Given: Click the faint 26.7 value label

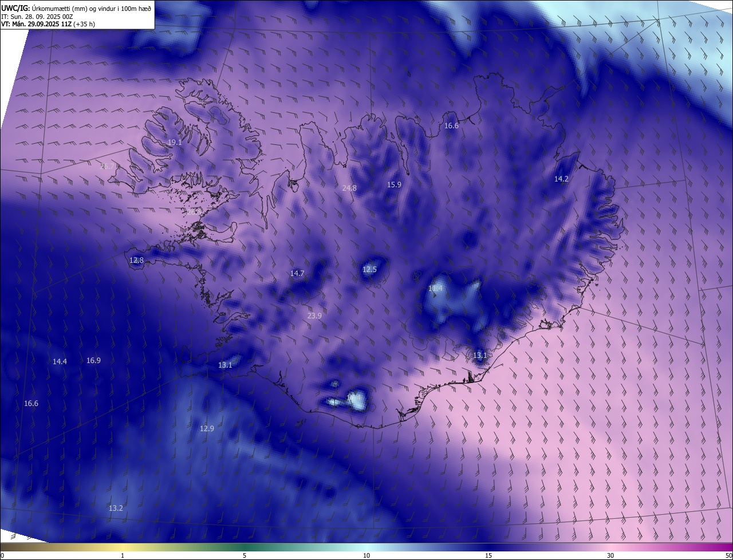Looking at the screenshot, I should (108, 166).
